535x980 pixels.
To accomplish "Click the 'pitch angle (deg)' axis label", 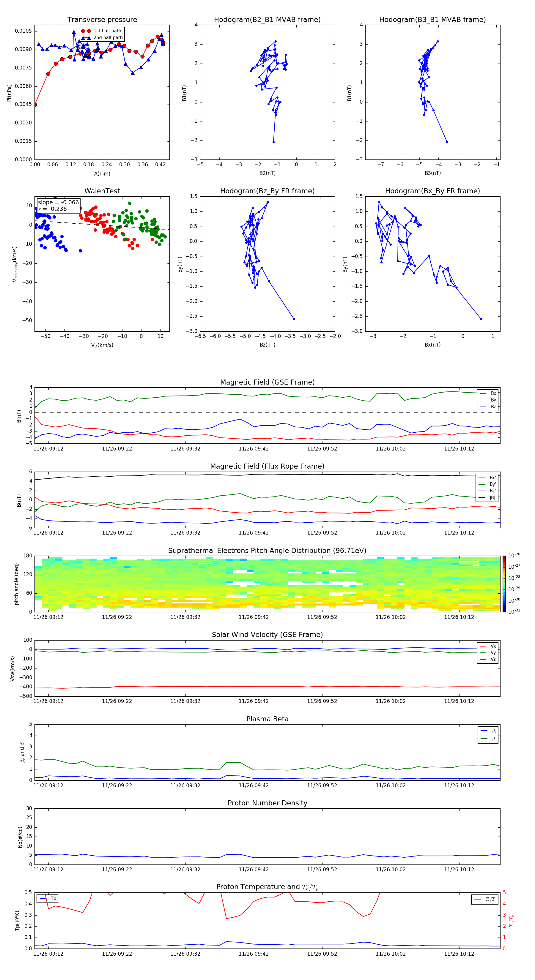I will [16, 584].
